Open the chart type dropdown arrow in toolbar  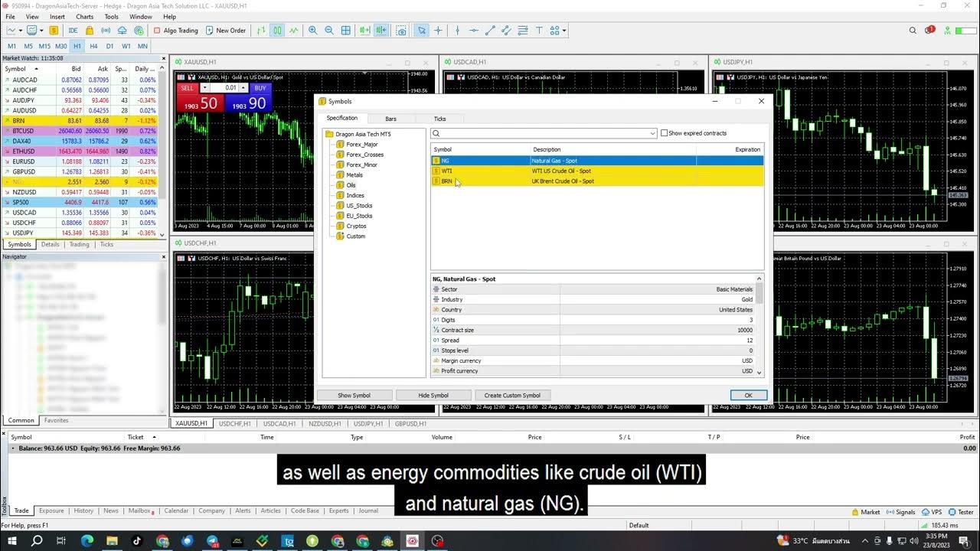(21, 31)
